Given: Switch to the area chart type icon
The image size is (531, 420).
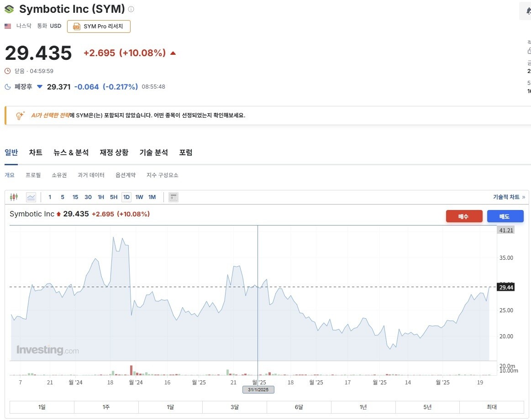Looking at the screenshot, I should click(31, 197).
